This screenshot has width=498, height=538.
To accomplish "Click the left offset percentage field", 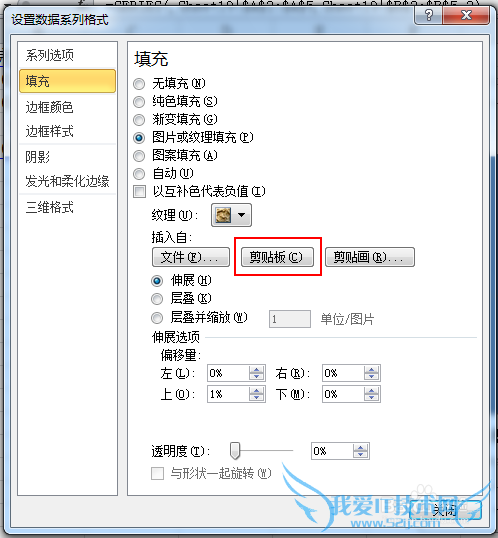I will [x=228, y=373].
